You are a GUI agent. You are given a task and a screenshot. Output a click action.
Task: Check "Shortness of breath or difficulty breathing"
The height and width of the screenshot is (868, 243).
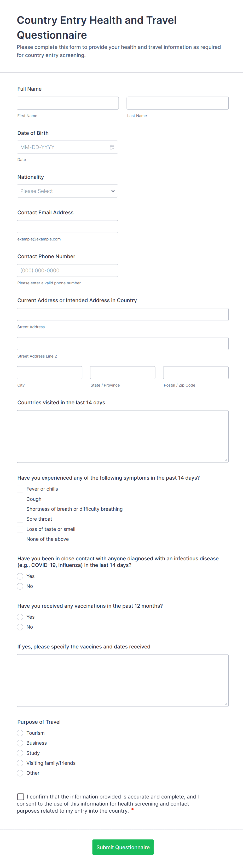[20, 509]
